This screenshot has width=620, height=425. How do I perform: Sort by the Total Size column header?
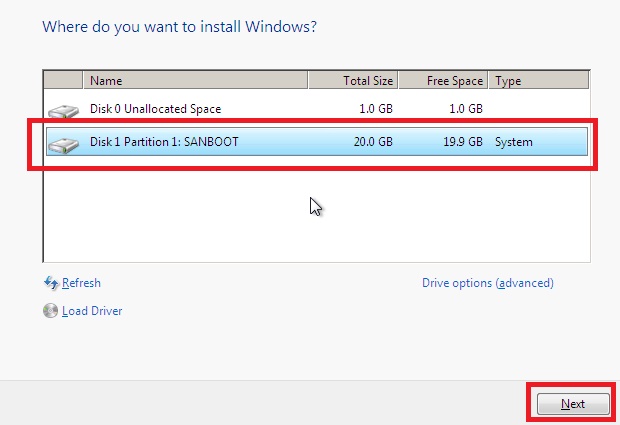tap(353, 81)
